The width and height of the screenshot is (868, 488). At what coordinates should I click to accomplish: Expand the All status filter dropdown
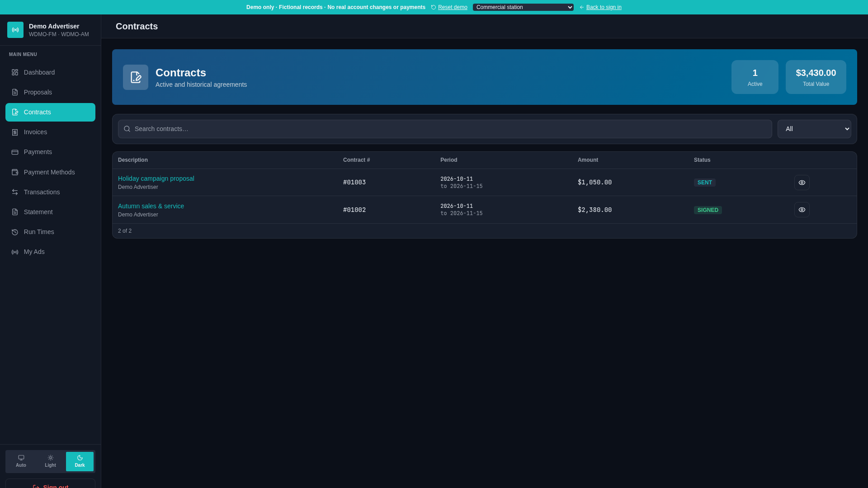click(814, 129)
